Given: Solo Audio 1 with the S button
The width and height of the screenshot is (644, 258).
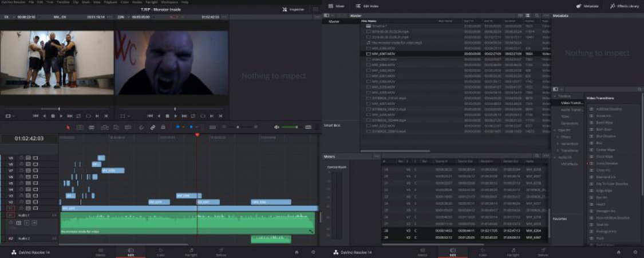Looking at the screenshot, I should pos(27,222).
